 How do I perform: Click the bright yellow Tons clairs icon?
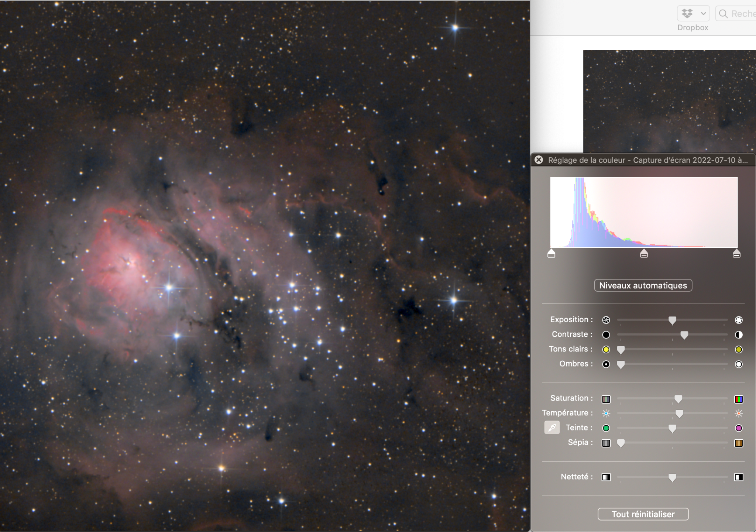pos(606,350)
